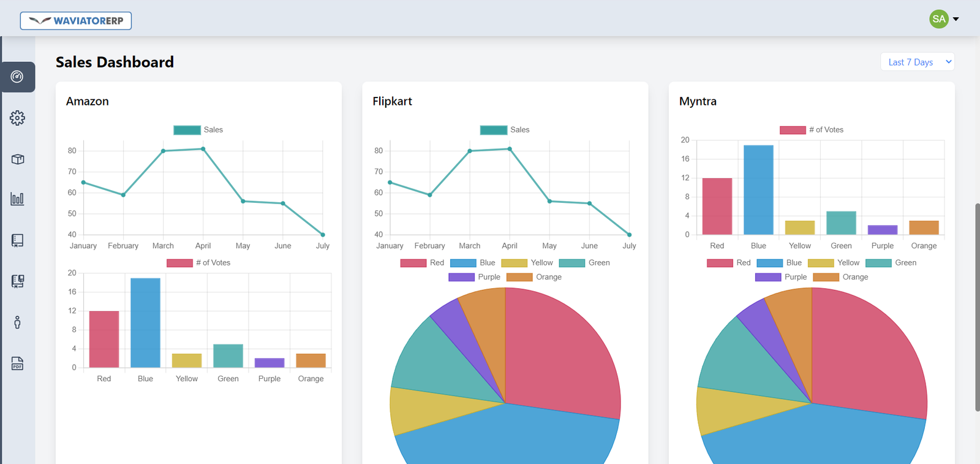980x464 pixels.
Task: Toggle Purple legend item in Flipkart pie chart
Action: pos(474,277)
